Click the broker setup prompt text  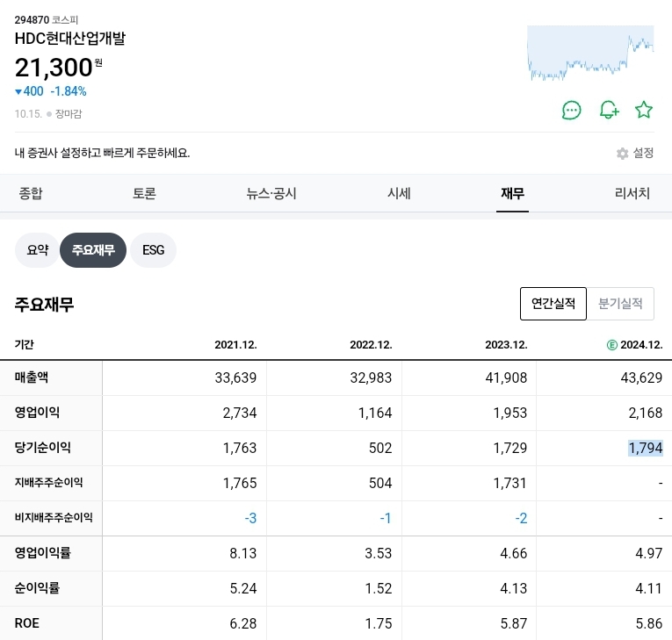[102, 153]
